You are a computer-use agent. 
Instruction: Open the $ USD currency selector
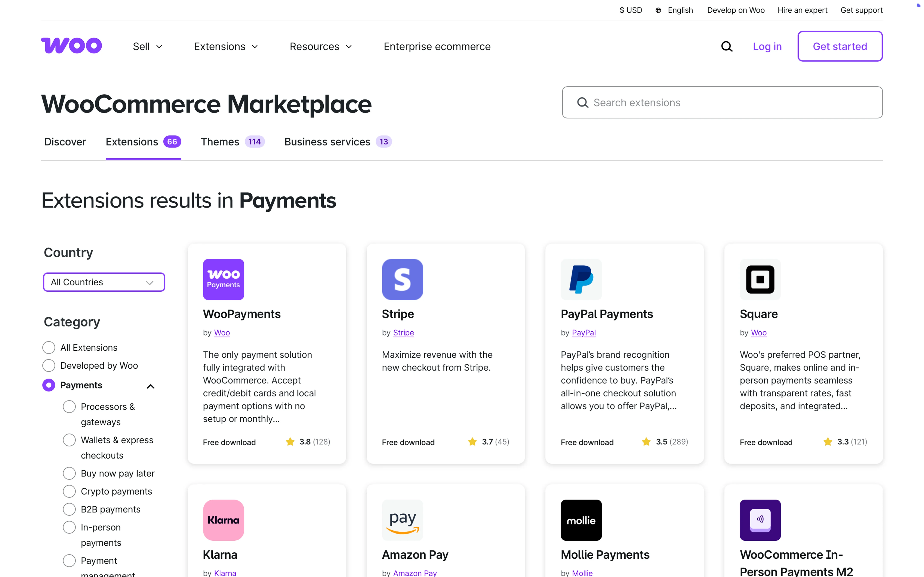click(631, 10)
